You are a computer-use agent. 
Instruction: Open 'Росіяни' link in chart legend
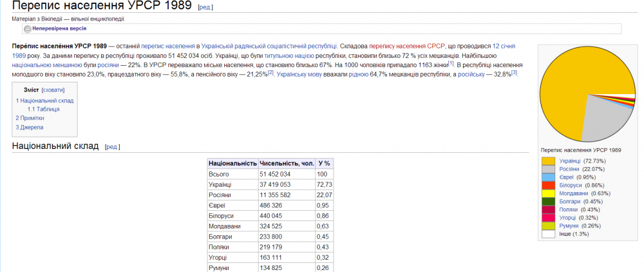[569, 169]
